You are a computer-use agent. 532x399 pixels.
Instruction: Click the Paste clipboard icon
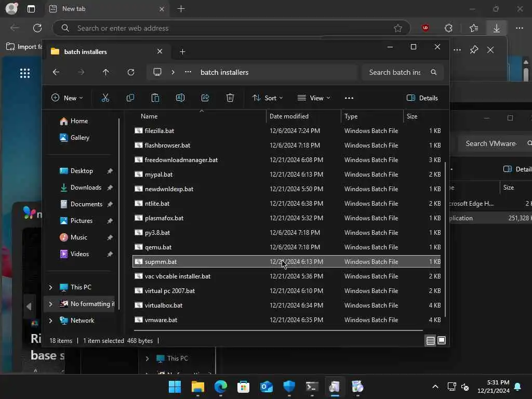click(155, 98)
